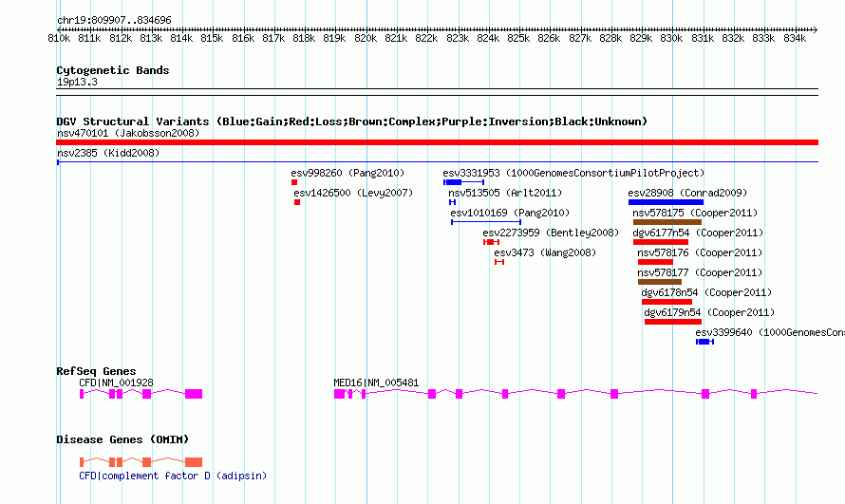Open the dgv6179n54 (Cooper2011) label
845x504 pixels.
709,312
